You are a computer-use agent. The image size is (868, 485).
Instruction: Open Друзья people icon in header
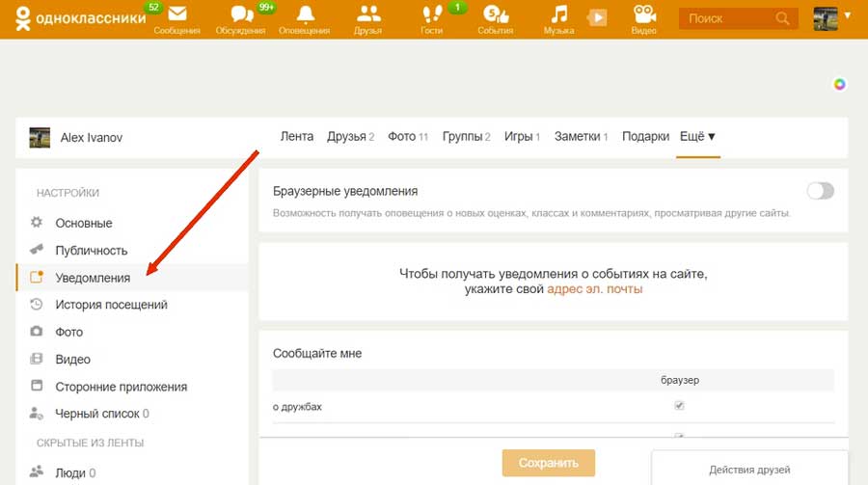coord(368,13)
